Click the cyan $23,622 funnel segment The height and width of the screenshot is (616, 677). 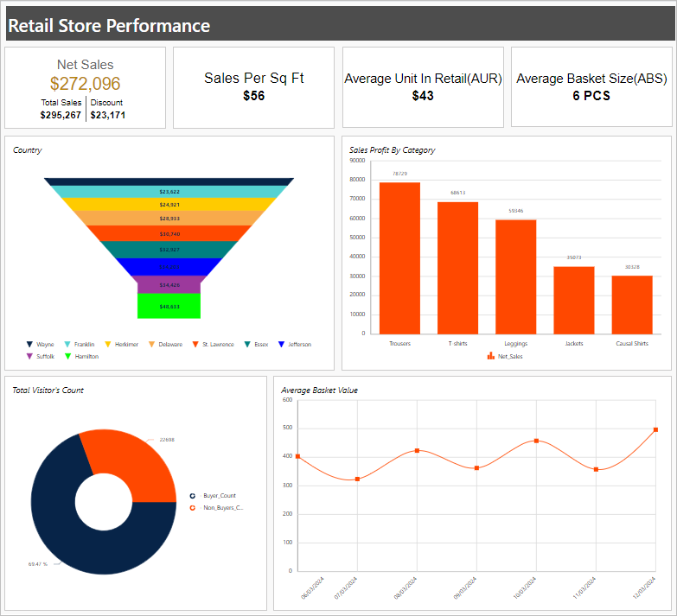coord(169,192)
